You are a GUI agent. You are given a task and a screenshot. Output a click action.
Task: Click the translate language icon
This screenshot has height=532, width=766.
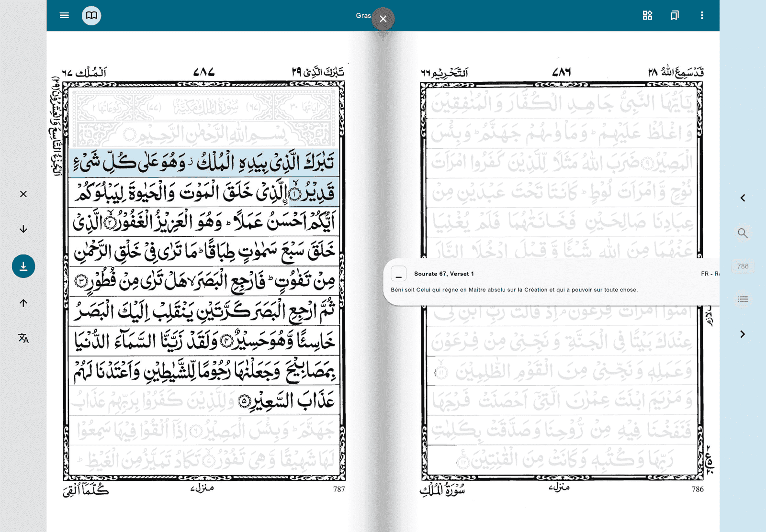(23, 338)
